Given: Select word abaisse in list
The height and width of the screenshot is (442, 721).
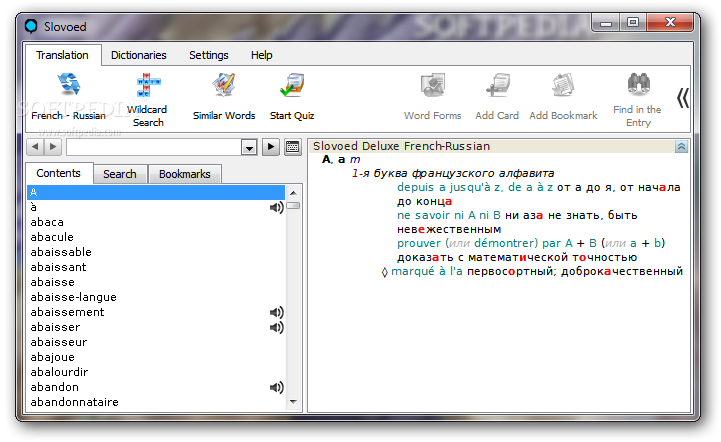Looking at the screenshot, I should [x=156, y=282].
